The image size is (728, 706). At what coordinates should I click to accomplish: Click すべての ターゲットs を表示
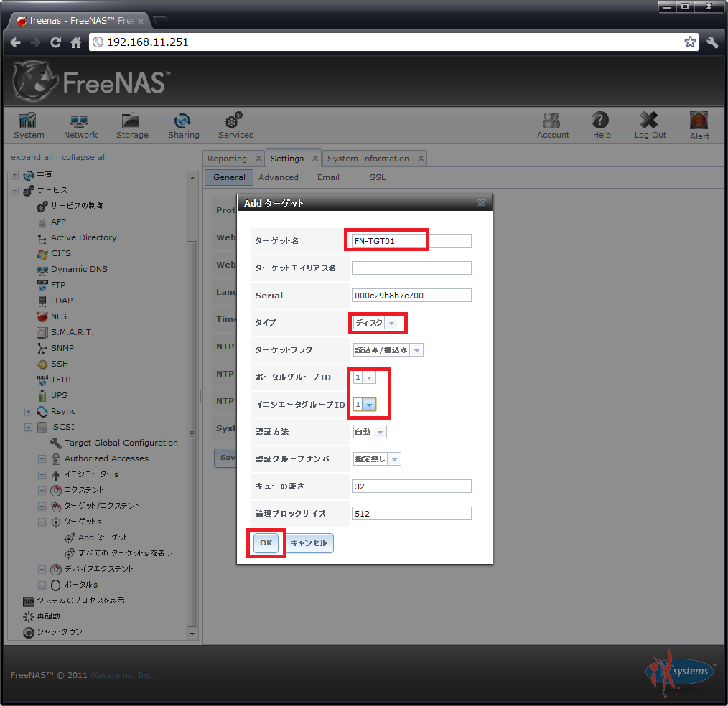click(x=126, y=553)
